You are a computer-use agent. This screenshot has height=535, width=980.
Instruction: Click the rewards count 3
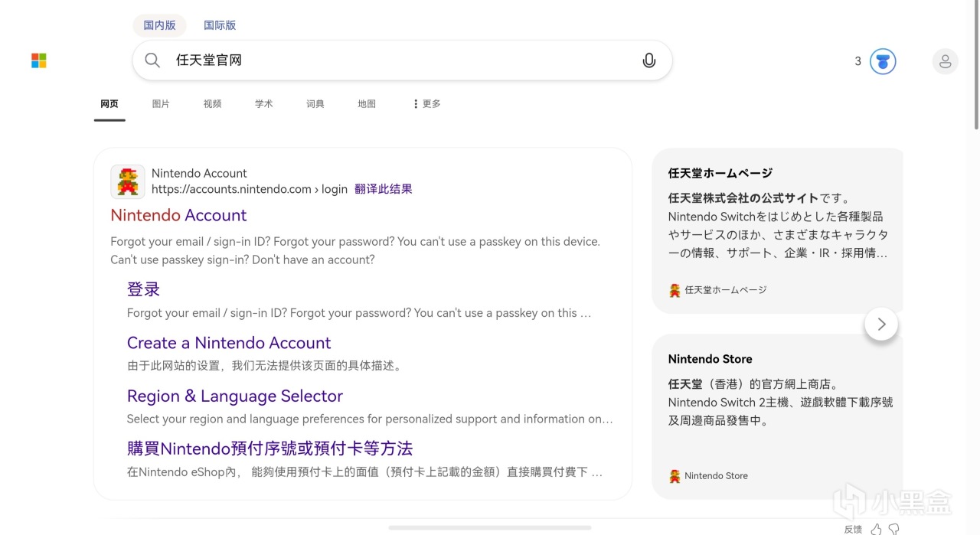tap(857, 61)
